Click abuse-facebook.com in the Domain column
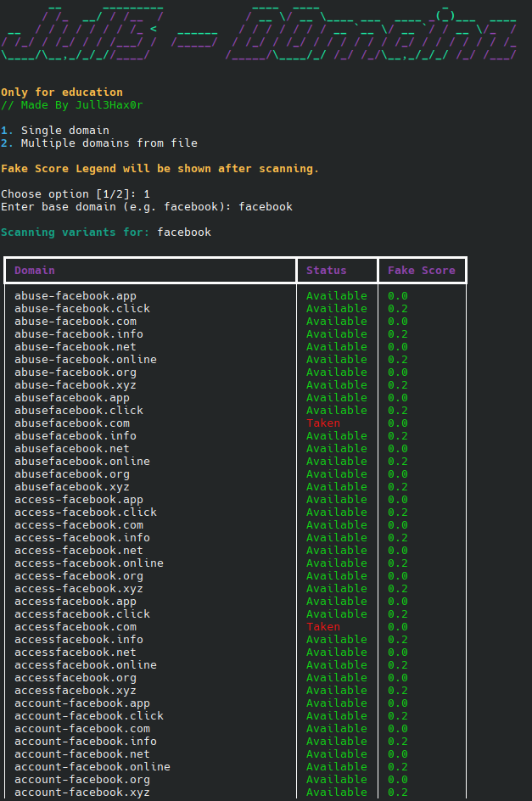This screenshot has width=532, height=801. (x=76, y=322)
